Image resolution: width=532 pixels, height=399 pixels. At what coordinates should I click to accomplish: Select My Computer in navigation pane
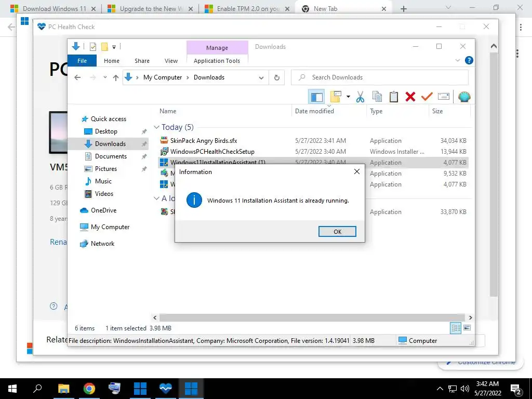110,227
